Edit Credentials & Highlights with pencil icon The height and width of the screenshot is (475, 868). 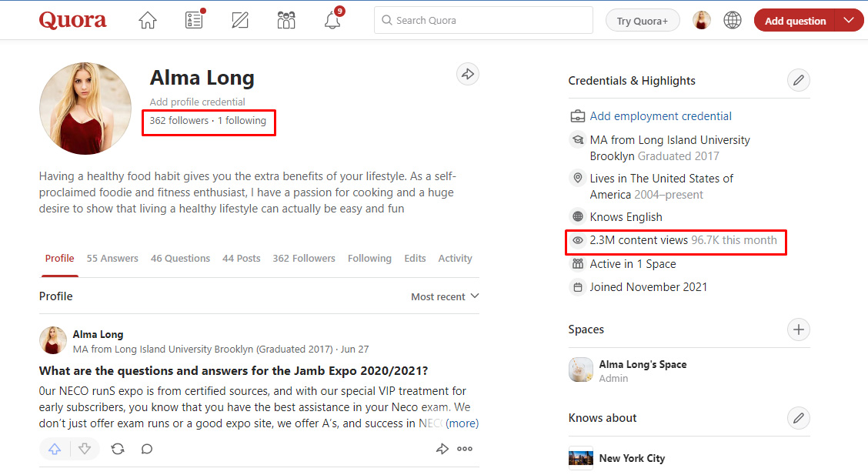(798, 80)
